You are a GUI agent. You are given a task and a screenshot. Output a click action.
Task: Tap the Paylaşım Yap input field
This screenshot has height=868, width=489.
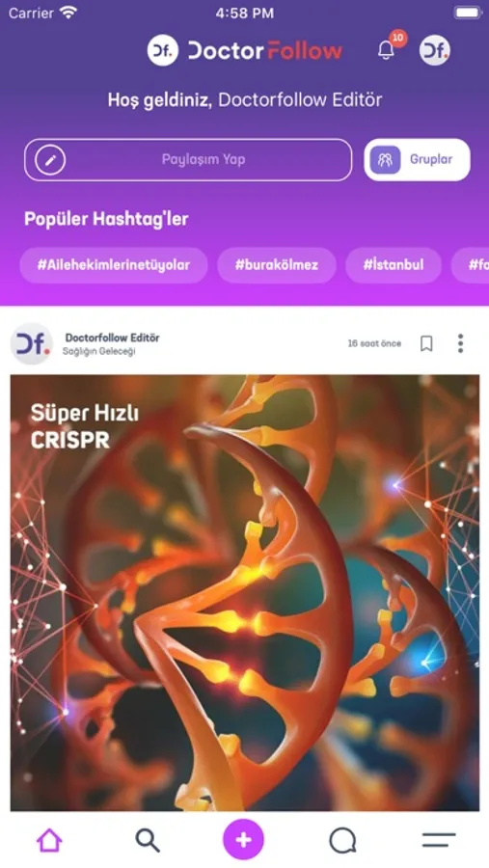pos(188,159)
